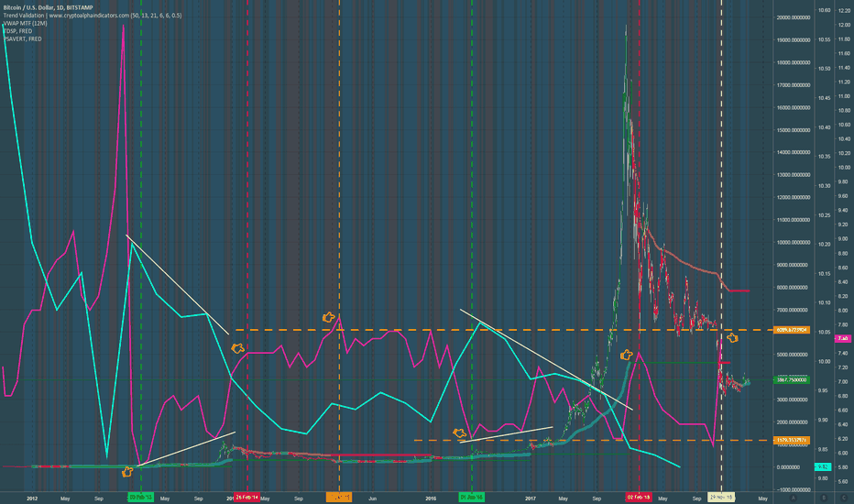Viewport: 854px width, 504px height.
Task: Click 10000.0000000 on the price axis
Action: [x=793, y=243]
